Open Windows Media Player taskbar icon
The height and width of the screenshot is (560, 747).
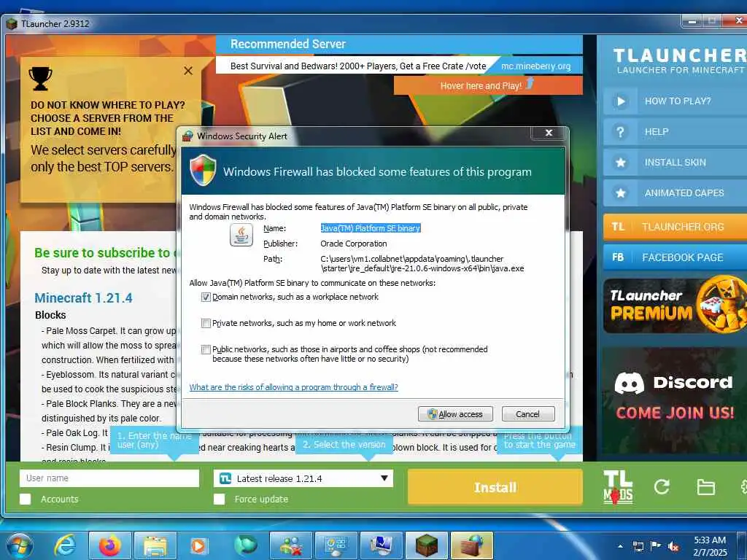point(198,545)
